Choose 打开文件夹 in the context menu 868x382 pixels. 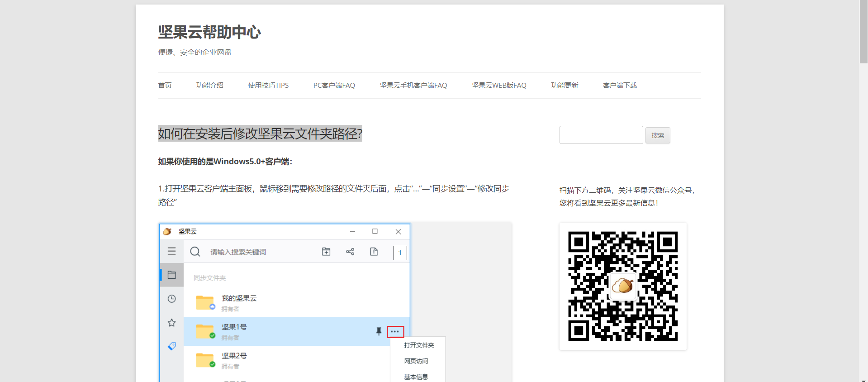[419, 345]
